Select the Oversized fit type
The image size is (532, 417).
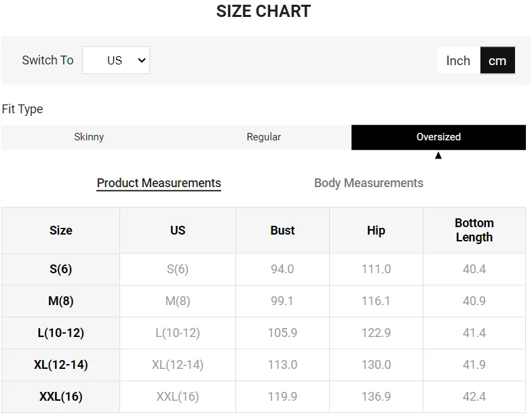pyautogui.click(x=438, y=137)
